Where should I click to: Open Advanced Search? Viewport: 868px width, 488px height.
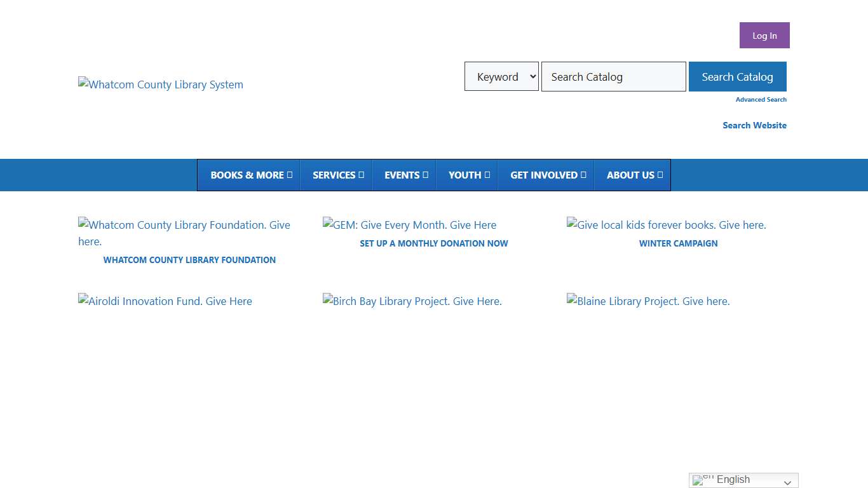point(761,99)
